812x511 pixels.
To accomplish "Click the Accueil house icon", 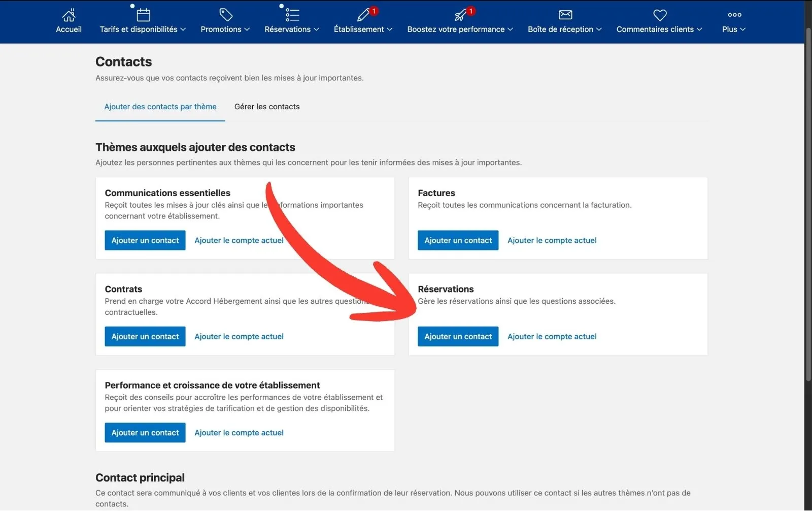I will (x=69, y=15).
